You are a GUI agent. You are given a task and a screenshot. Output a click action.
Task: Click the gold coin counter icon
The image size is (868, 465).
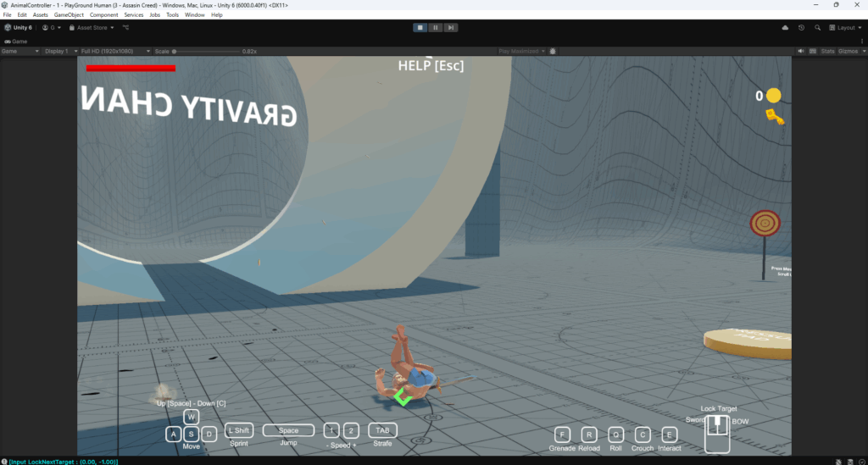tap(773, 96)
